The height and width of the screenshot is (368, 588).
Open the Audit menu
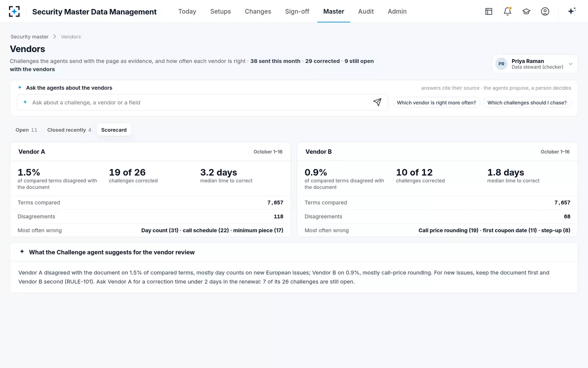click(366, 11)
